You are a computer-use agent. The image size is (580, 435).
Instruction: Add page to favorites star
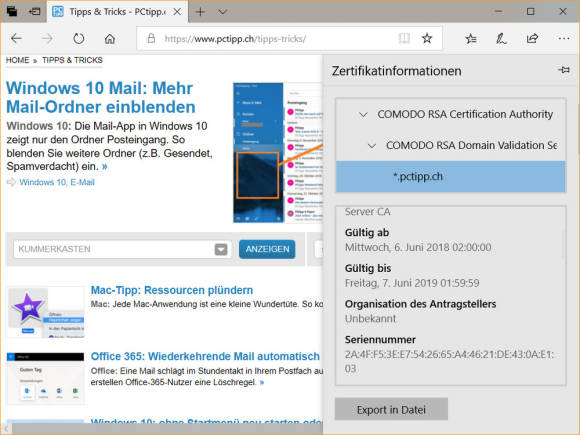point(427,38)
